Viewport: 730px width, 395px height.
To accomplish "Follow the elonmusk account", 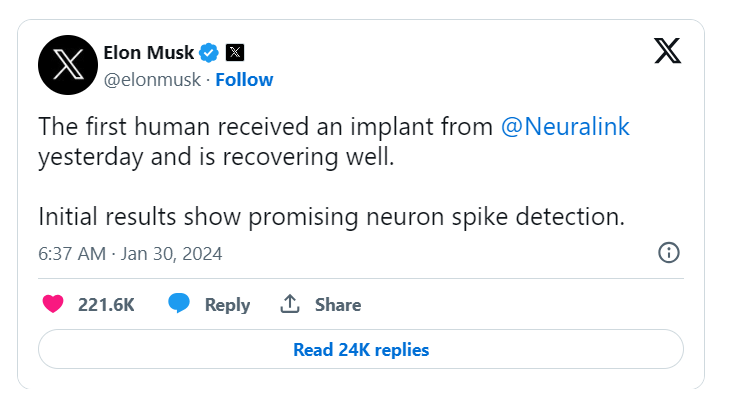I will [244, 80].
